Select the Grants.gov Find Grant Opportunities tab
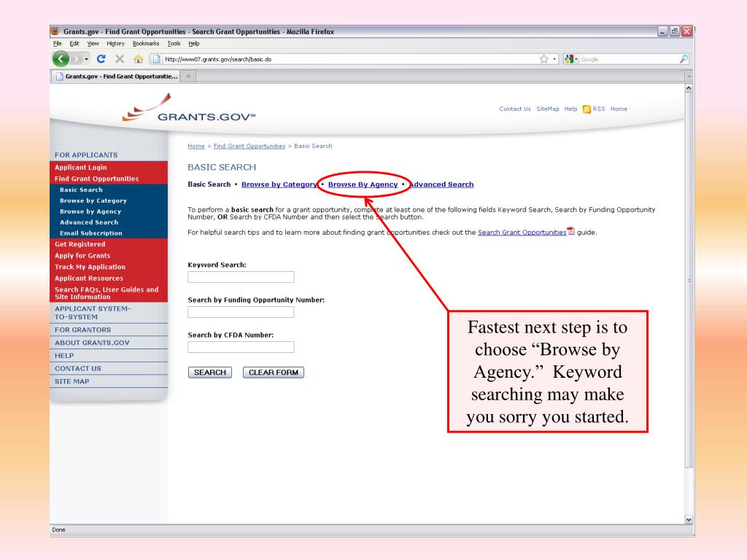Screen dimensions: 747x560 pyautogui.click(x=115, y=76)
